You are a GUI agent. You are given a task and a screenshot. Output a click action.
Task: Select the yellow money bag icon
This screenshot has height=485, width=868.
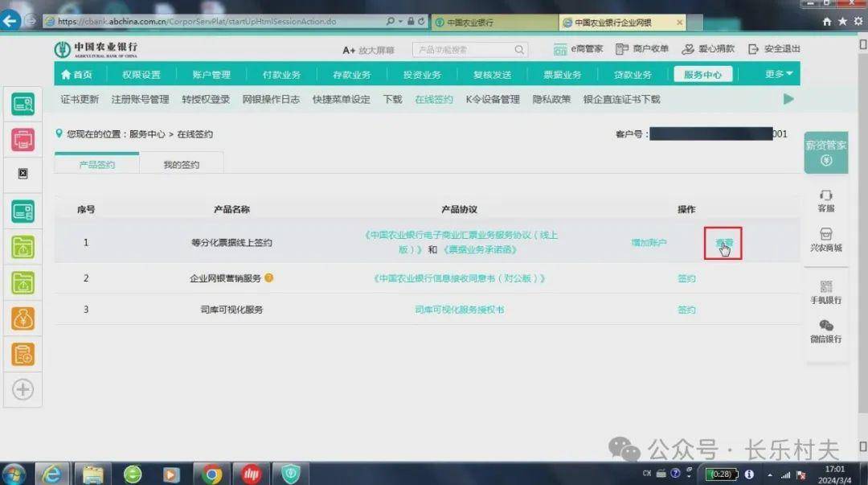23,318
